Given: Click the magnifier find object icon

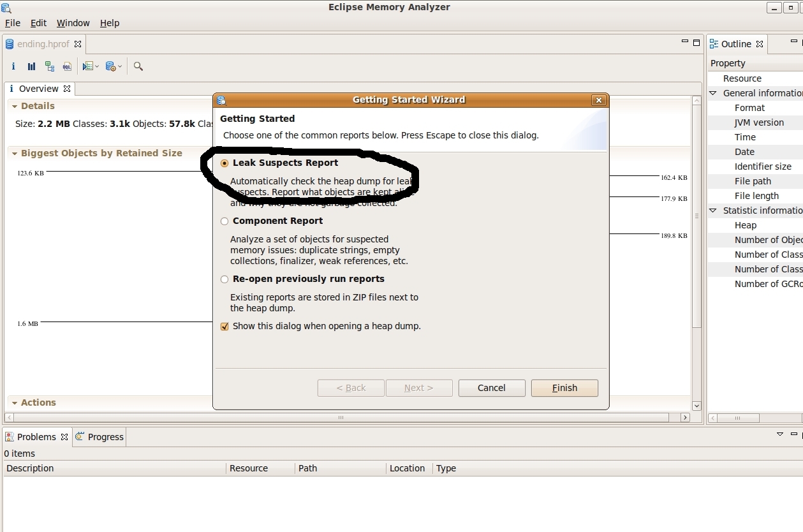Looking at the screenshot, I should tap(138, 66).
